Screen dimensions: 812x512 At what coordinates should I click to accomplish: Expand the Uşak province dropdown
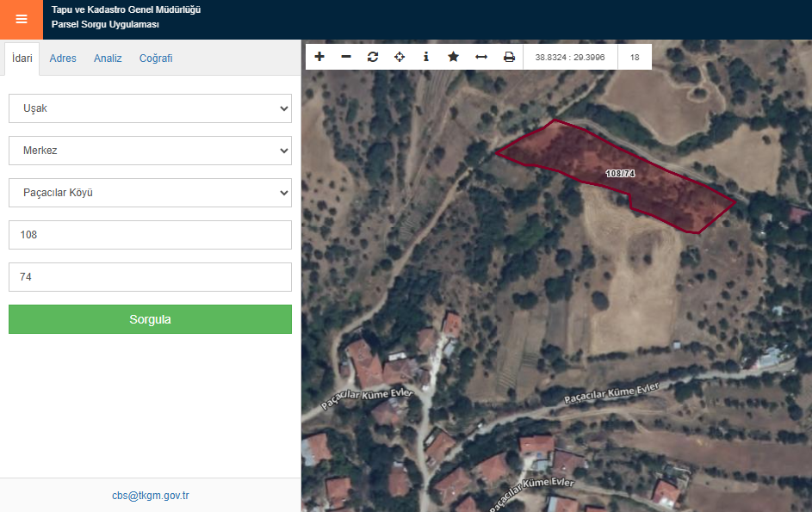click(150, 108)
